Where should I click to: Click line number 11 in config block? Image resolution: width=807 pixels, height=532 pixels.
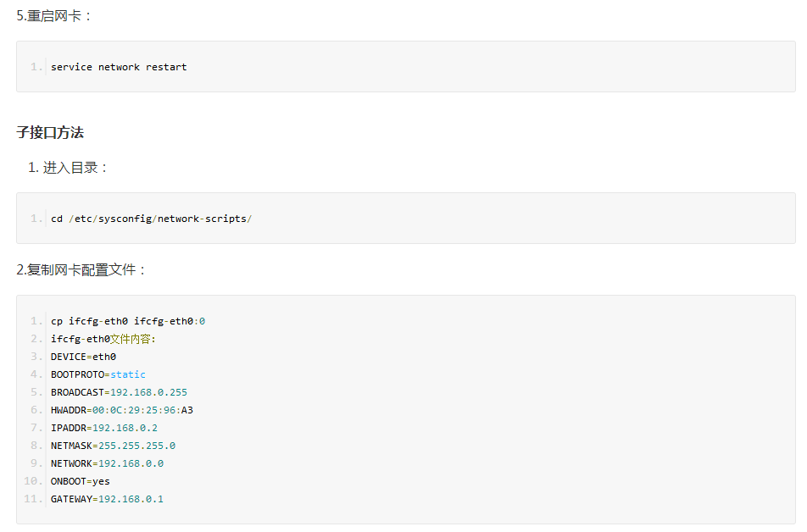pyautogui.click(x=33, y=499)
